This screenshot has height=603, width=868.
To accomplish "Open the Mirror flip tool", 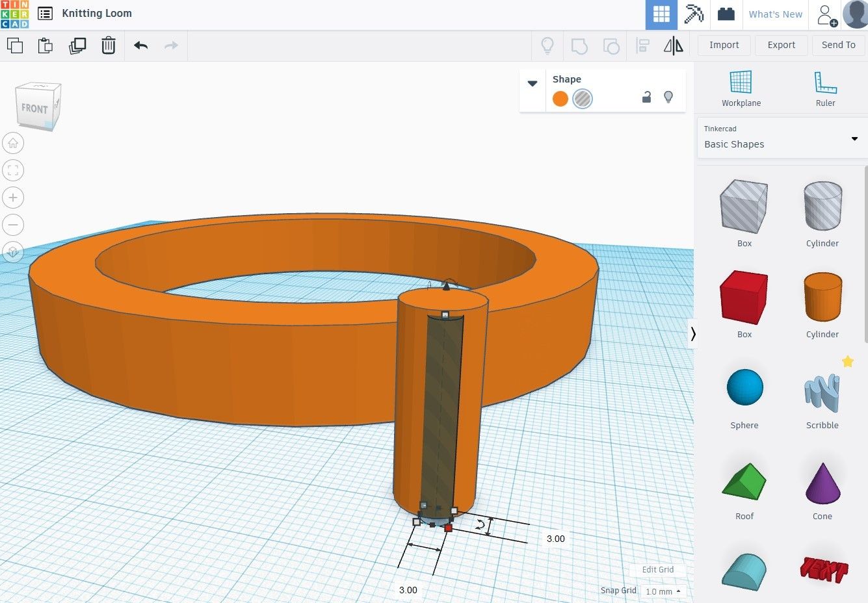I will 673,45.
